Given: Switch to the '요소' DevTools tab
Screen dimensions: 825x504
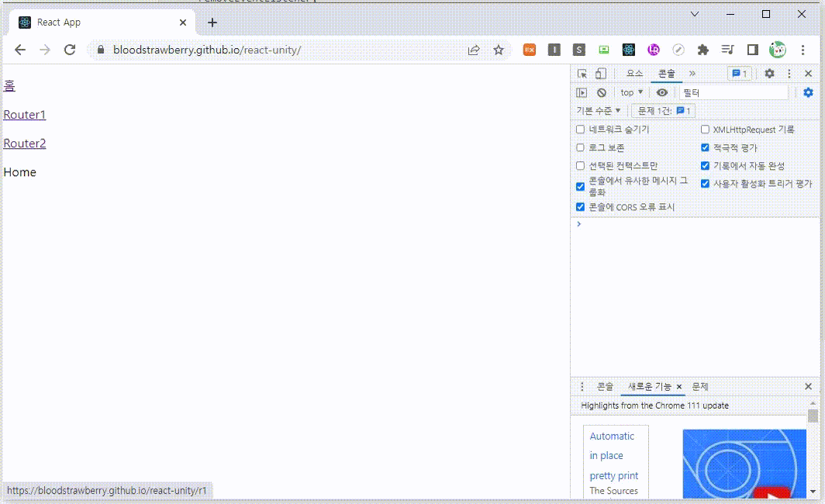Looking at the screenshot, I should pyautogui.click(x=634, y=74).
